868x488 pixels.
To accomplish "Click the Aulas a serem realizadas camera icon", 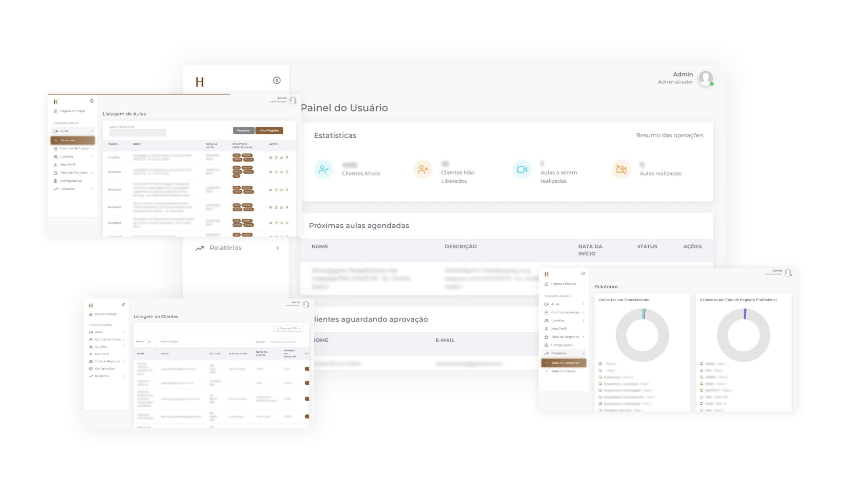I will 522,169.
